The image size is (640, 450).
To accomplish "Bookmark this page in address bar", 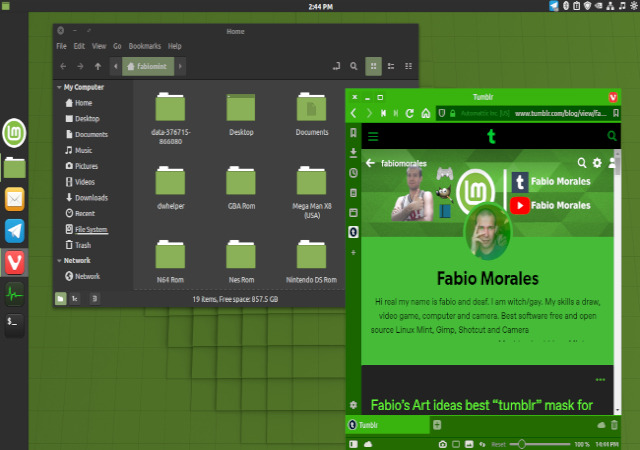I will tap(616, 113).
